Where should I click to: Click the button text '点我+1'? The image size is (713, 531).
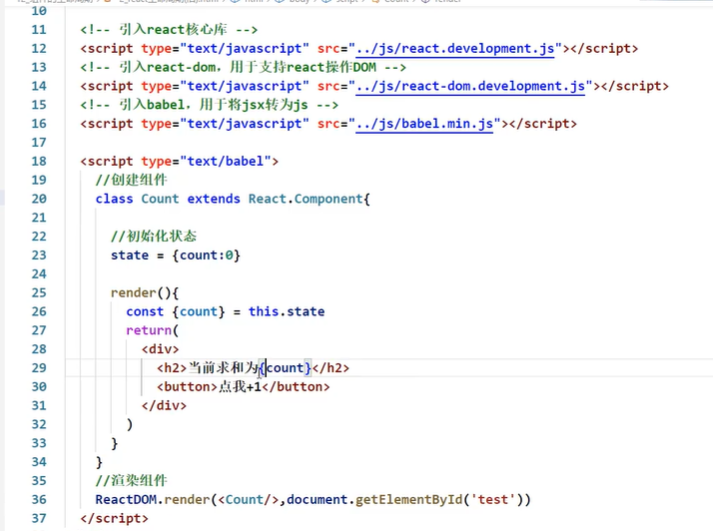[240, 387]
